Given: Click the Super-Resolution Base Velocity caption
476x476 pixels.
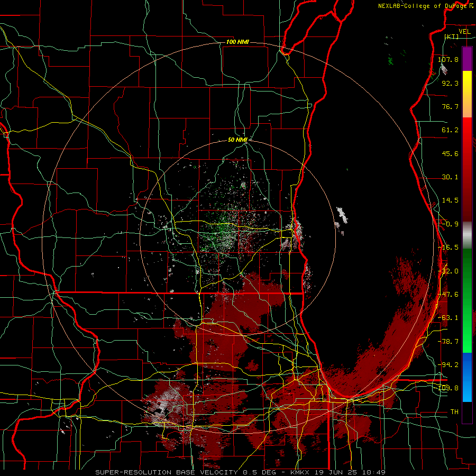Looking at the screenshot, I should 241,472.
